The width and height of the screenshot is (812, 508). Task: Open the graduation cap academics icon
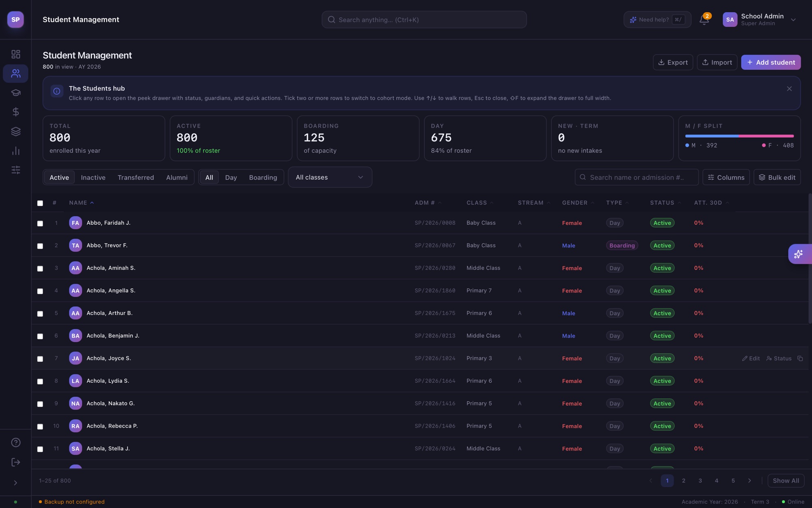[x=15, y=93]
